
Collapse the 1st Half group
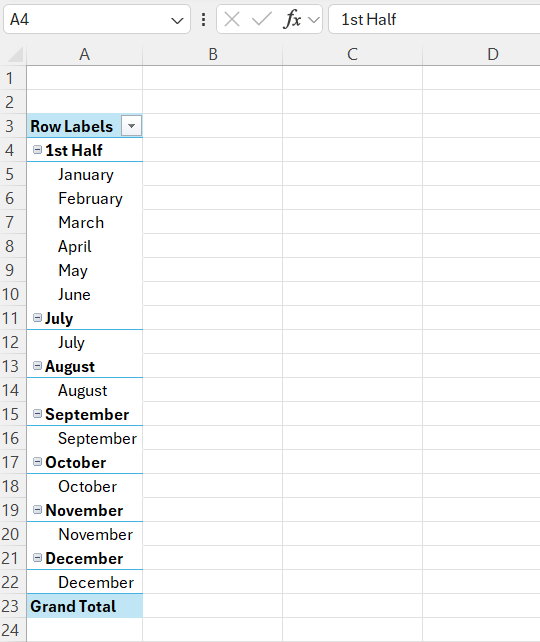[x=37, y=150]
